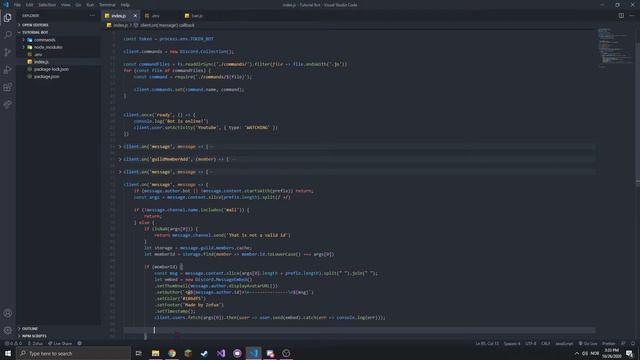Screen dimensions: 640x360
Task: Expand the Outline section
Action: pos(29,329)
